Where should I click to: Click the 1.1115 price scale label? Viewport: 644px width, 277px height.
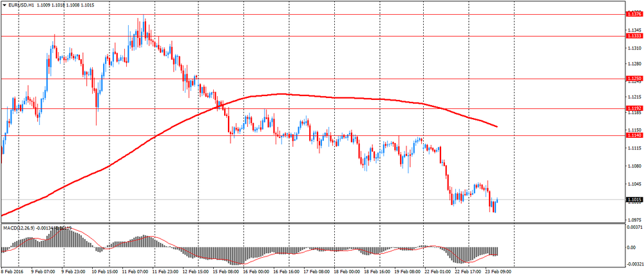tap(634, 148)
